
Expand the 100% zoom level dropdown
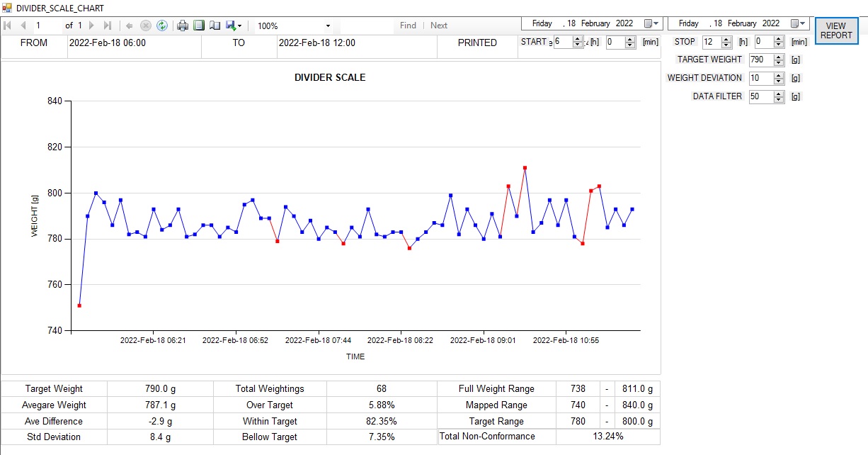[x=328, y=26]
